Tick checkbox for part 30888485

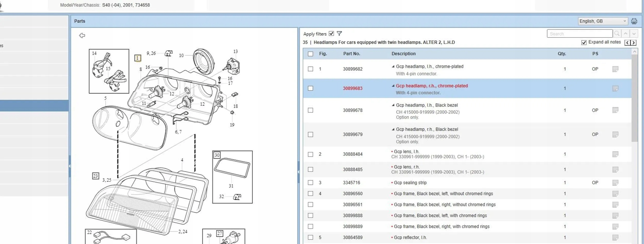coord(310,169)
